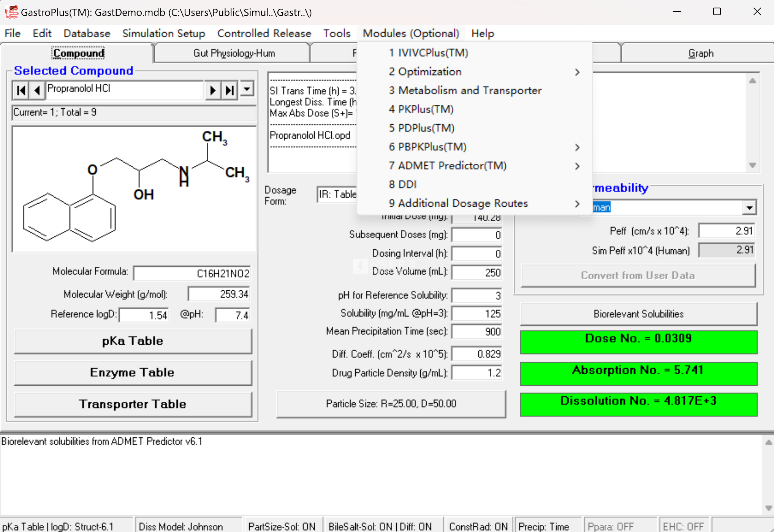This screenshot has height=532, width=774.
Task: Go to previous compound record
Action: (37, 90)
